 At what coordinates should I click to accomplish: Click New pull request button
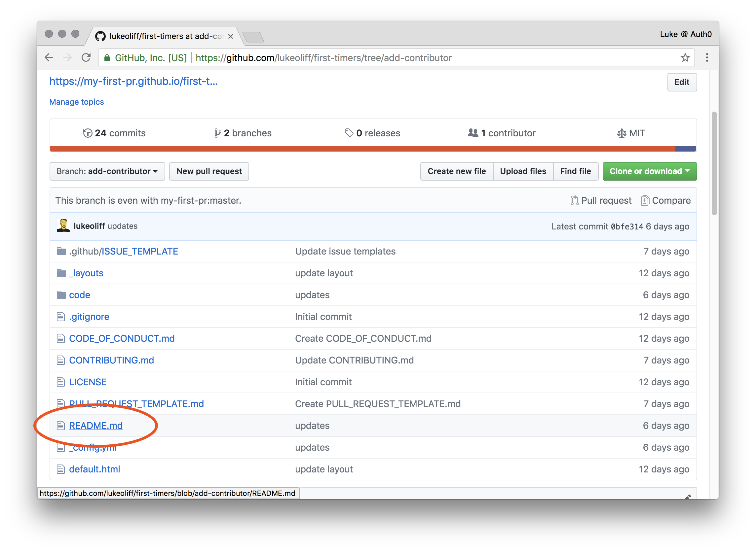click(x=209, y=171)
